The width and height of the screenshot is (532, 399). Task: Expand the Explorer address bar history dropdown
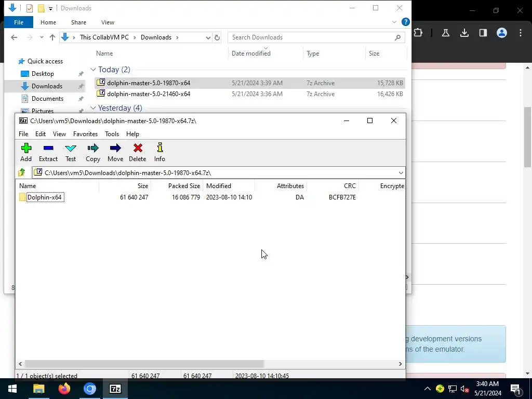click(208, 37)
